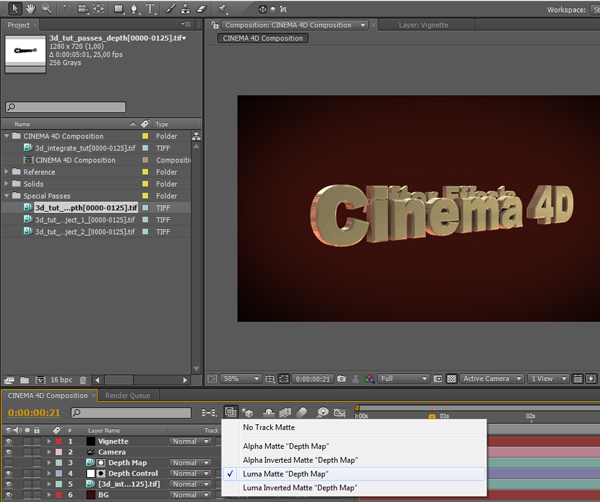Open the 1 View layout dropdown
The height and width of the screenshot is (502, 600).
(x=548, y=379)
